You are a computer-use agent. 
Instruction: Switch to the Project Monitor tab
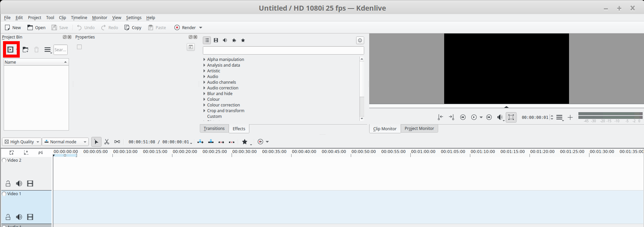[419, 129]
